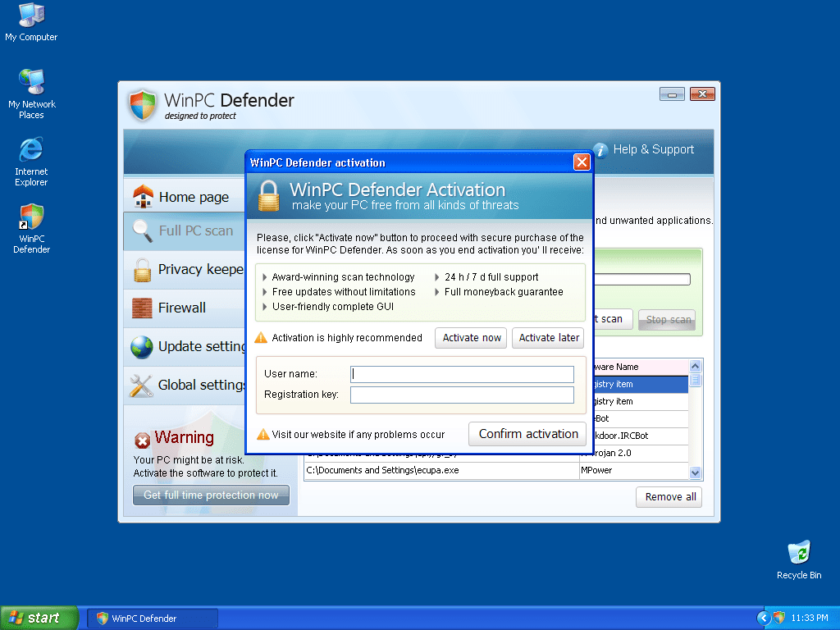Click the Activate now button

click(x=472, y=338)
